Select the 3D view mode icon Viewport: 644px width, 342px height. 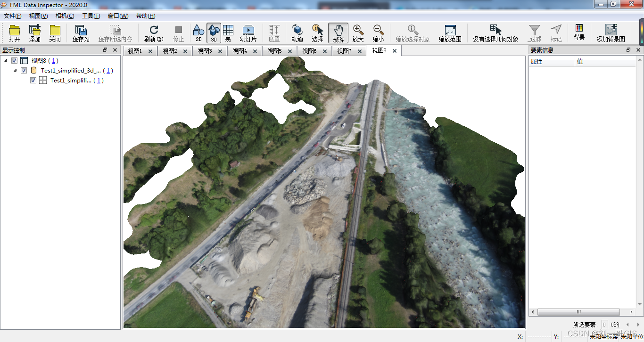coord(214,33)
